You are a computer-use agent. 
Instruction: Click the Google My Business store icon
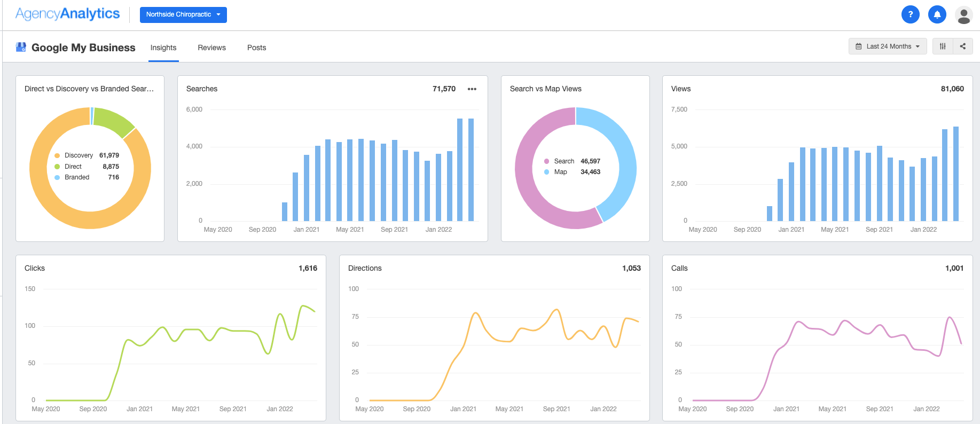click(x=21, y=48)
